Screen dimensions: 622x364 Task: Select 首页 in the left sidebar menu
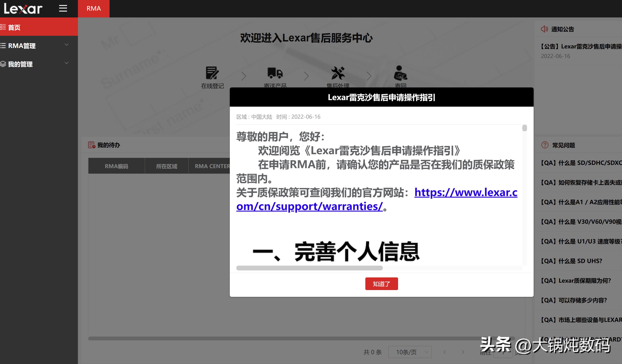tap(15, 27)
